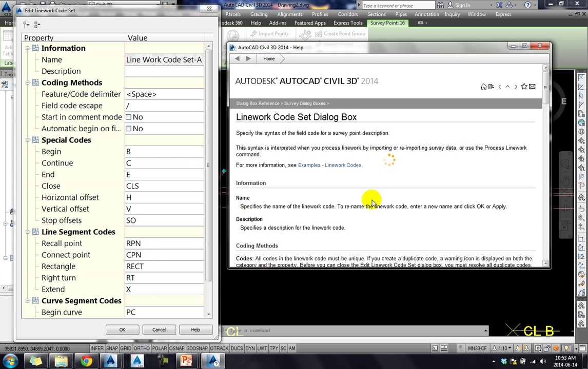Toggle SNAP mode in status bar
This screenshot has width=588, height=369.
112,348
